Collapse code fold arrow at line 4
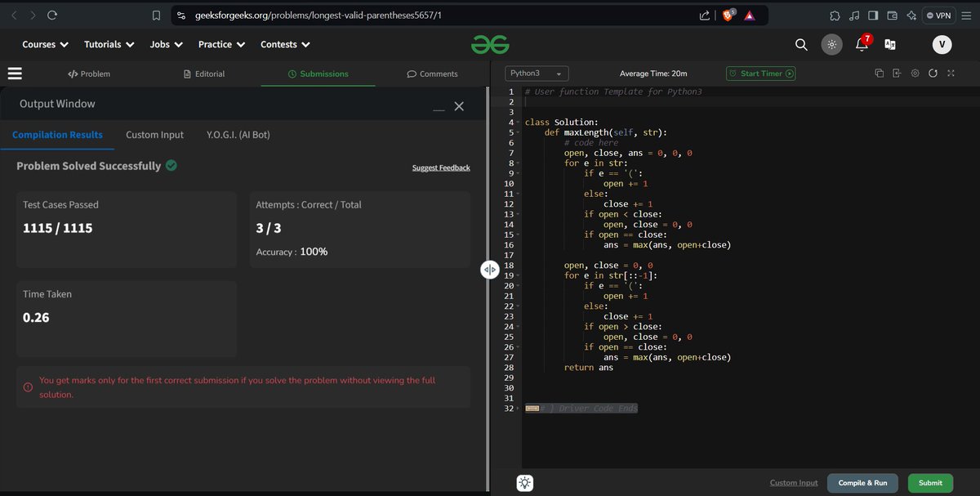980x496 pixels. (x=518, y=123)
